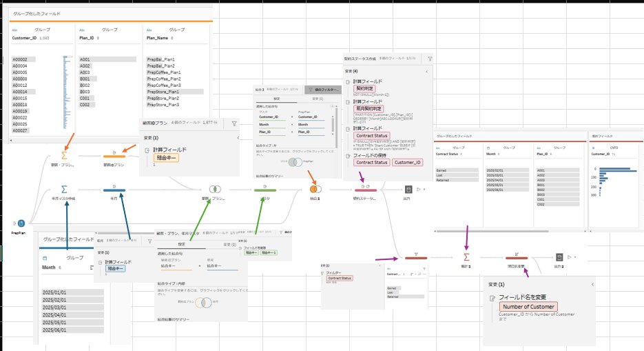This screenshot has height=351, width=644.
Task: Click the orange 結合キー pill
Action: (167, 158)
